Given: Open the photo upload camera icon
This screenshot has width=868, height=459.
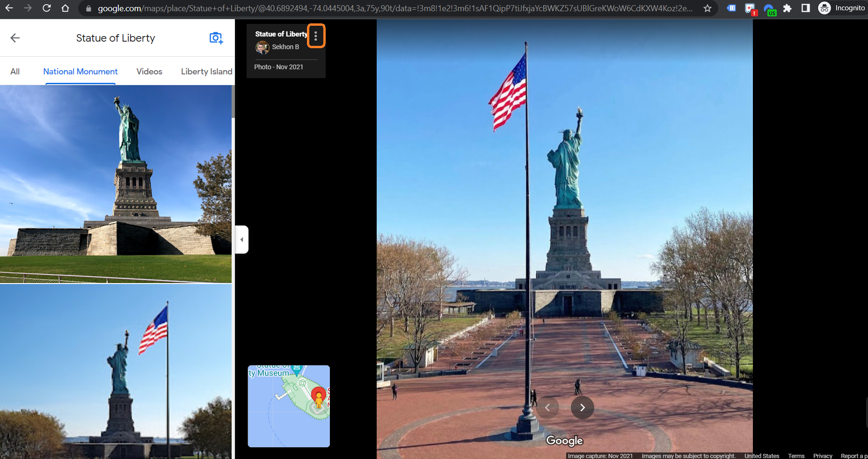Looking at the screenshot, I should point(216,38).
